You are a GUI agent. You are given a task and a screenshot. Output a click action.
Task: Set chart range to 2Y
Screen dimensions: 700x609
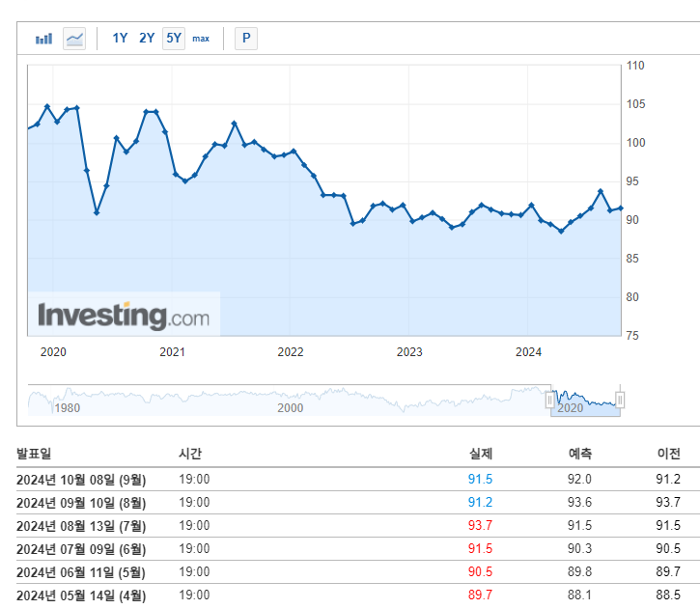[147, 39]
